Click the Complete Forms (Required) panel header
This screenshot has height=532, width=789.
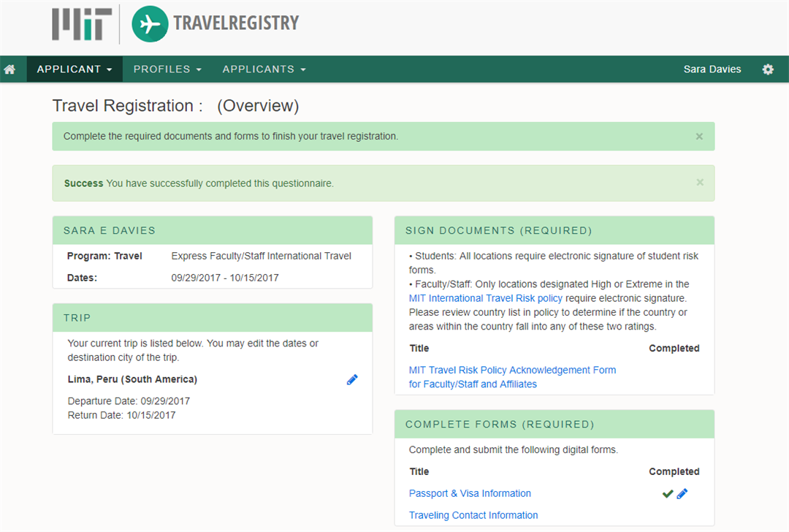500,424
